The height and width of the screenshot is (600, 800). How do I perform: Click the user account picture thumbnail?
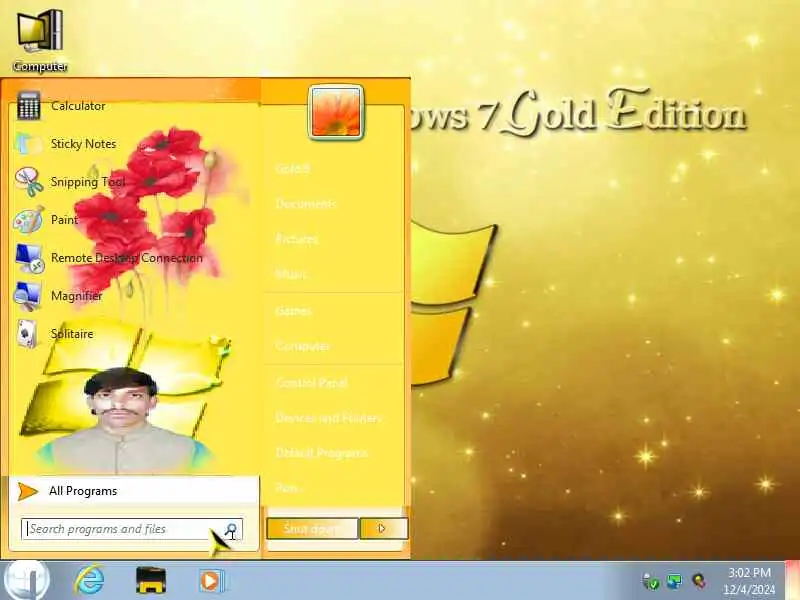336,112
